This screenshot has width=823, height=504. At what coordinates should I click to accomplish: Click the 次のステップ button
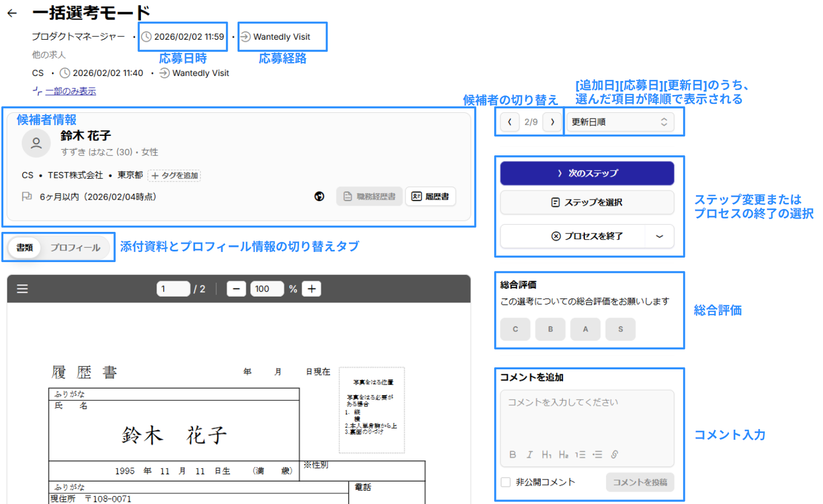pos(587,173)
